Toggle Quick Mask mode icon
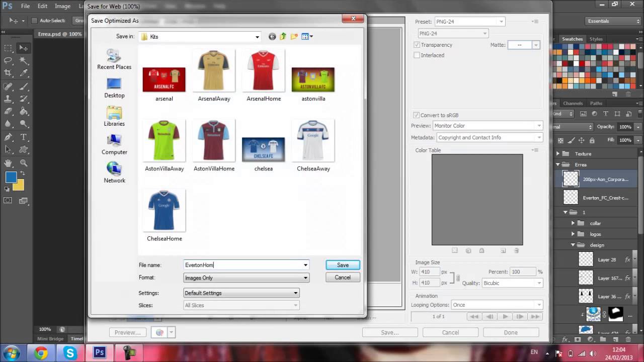The image size is (644, 362). pyautogui.click(x=8, y=201)
